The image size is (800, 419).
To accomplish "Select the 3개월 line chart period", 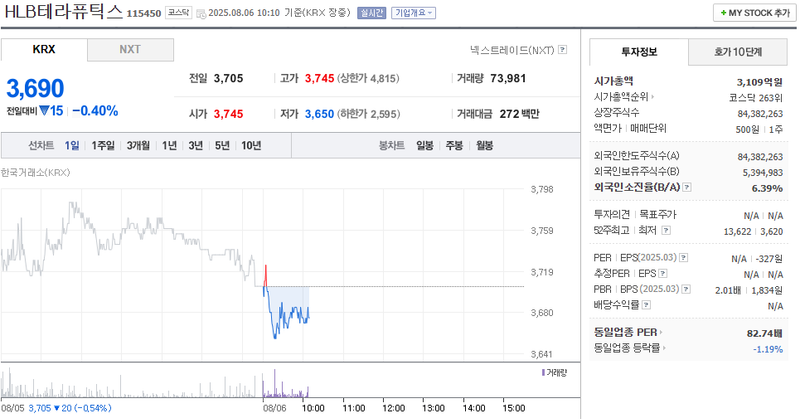I will [x=138, y=145].
